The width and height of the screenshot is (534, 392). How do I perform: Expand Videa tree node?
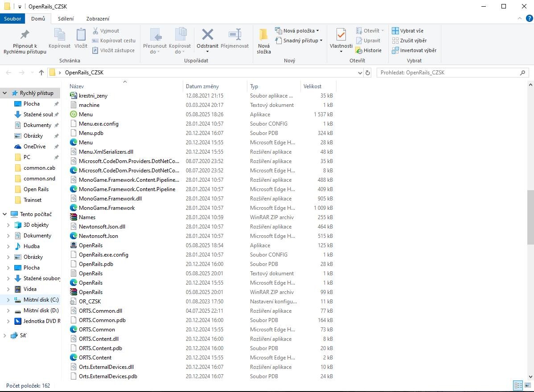point(8,289)
